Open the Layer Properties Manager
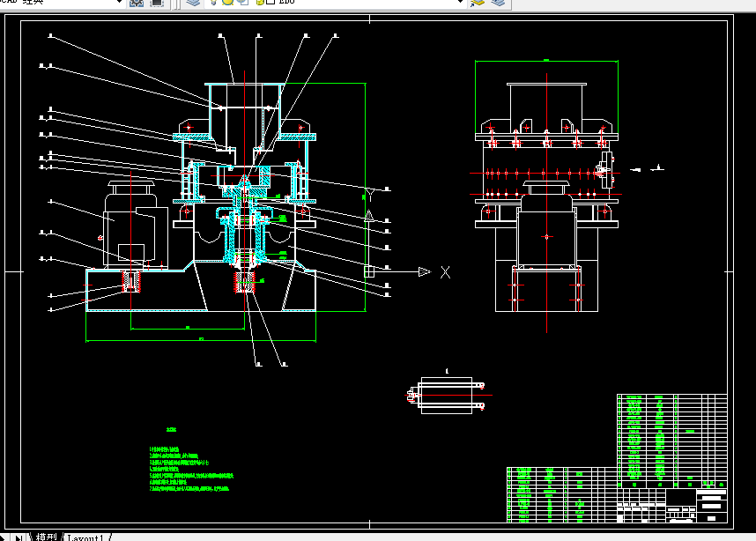The width and height of the screenshot is (756, 541). 193,3
